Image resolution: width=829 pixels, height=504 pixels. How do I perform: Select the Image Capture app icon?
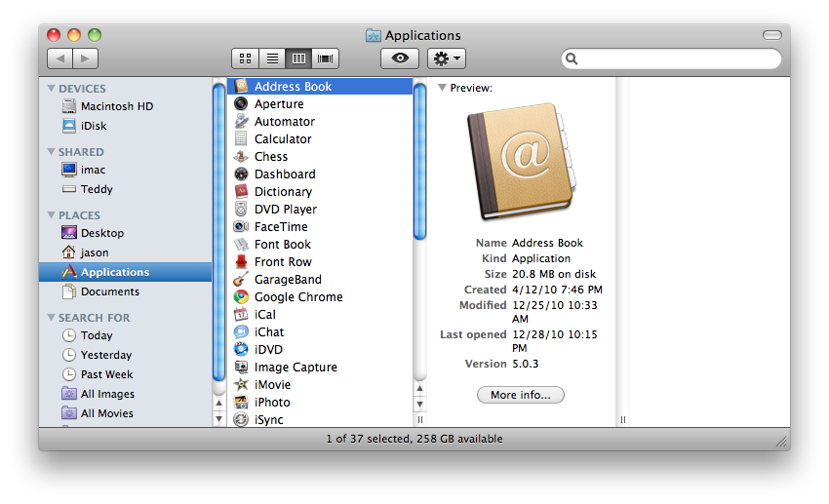[241, 367]
